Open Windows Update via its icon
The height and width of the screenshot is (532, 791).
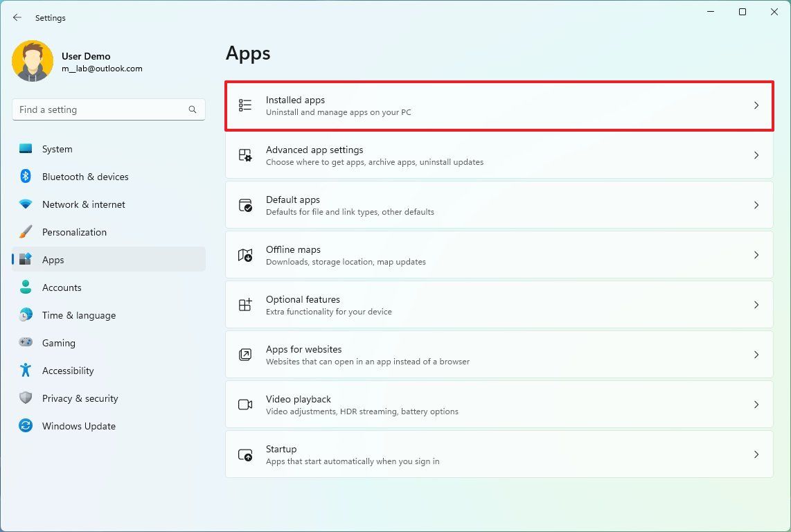[x=26, y=426]
